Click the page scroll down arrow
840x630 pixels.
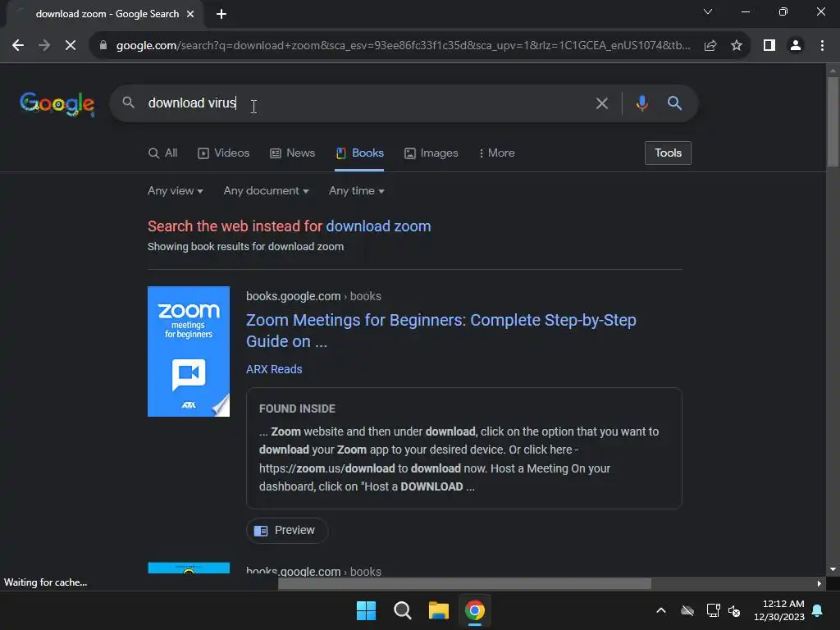pyautogui.click(x=833, y=569)
